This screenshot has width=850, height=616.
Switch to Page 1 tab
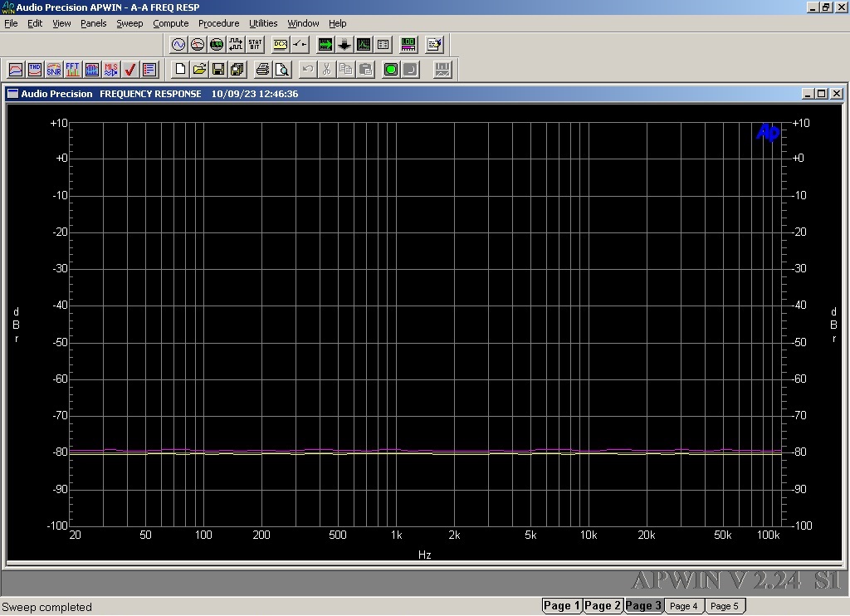562,606
